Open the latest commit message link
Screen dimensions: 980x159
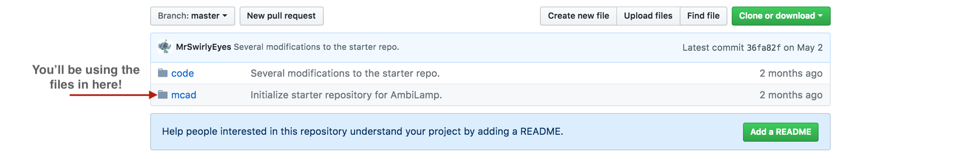316,47
